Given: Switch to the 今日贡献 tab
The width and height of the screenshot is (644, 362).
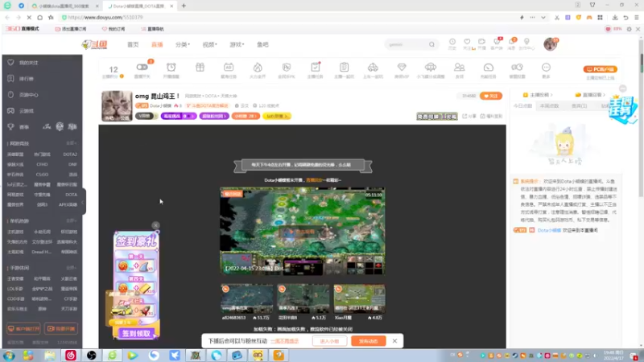Looking at the screenshot, I should click(522, 106).
